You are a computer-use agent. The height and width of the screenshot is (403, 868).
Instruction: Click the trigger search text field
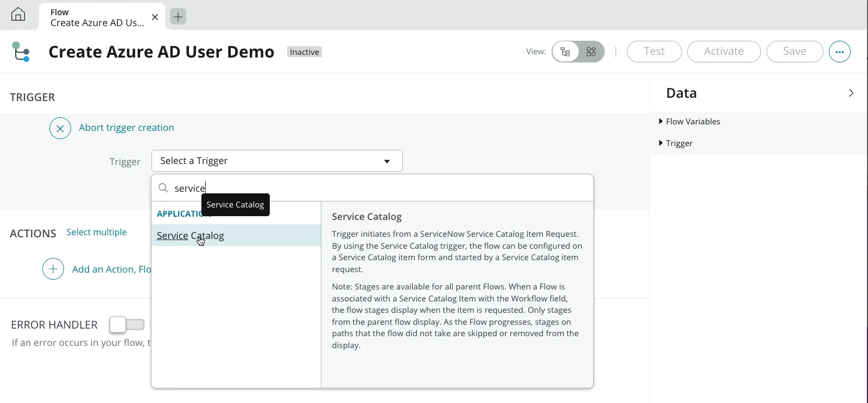[380, 188]
